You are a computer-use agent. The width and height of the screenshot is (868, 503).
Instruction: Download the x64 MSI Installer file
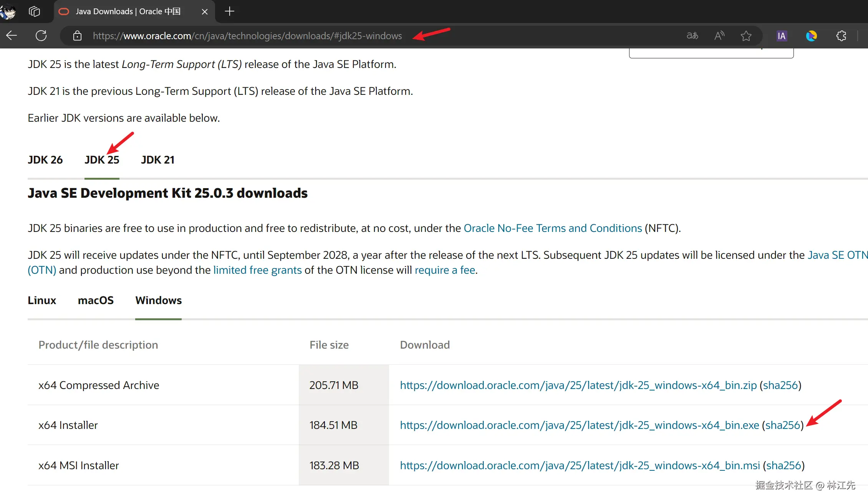point(580,465)
